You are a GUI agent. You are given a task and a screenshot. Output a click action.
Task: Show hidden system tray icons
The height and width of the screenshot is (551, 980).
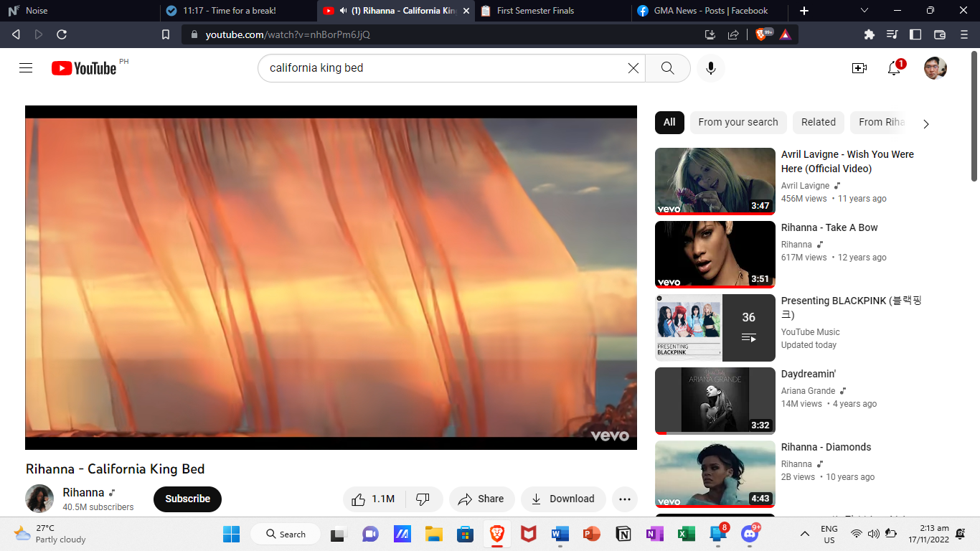[x=805, y=534]
